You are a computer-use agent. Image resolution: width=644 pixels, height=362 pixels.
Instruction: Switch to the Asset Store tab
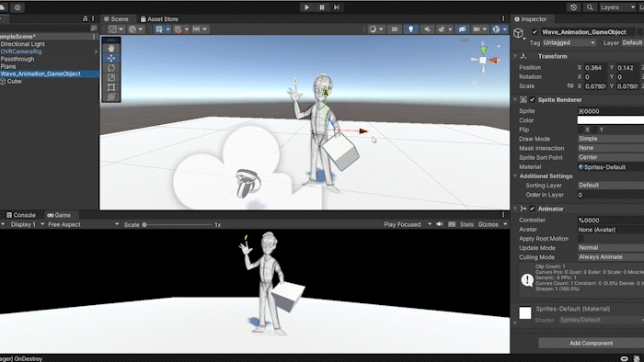(159, 19)
